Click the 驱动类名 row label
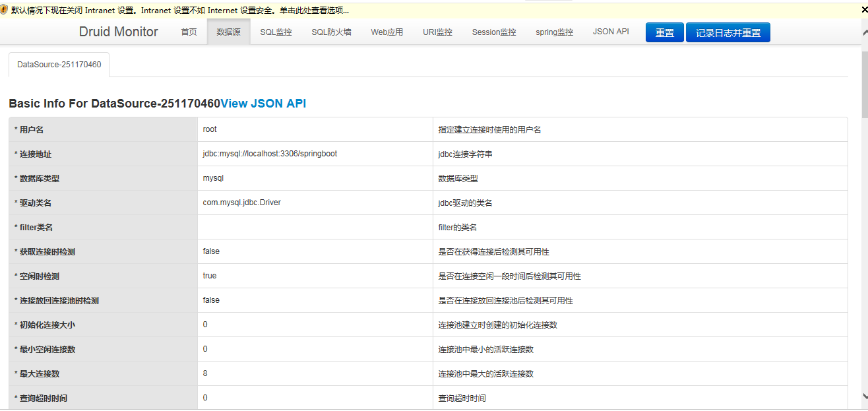 33,203
